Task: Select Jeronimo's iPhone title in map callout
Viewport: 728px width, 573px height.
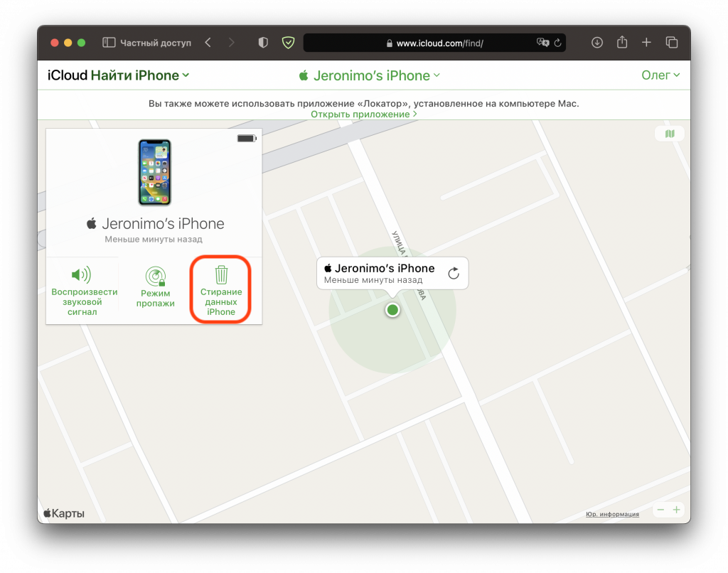Action: pos(380,269)
